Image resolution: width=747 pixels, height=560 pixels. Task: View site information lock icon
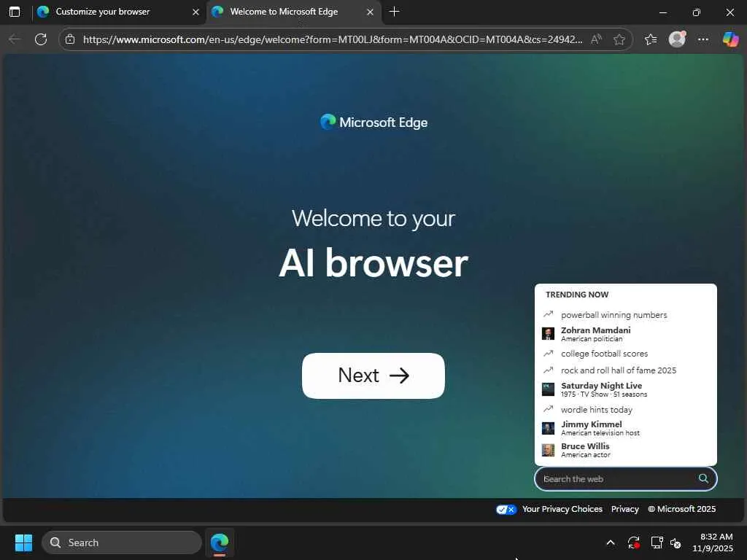click(x=70, y=39)
